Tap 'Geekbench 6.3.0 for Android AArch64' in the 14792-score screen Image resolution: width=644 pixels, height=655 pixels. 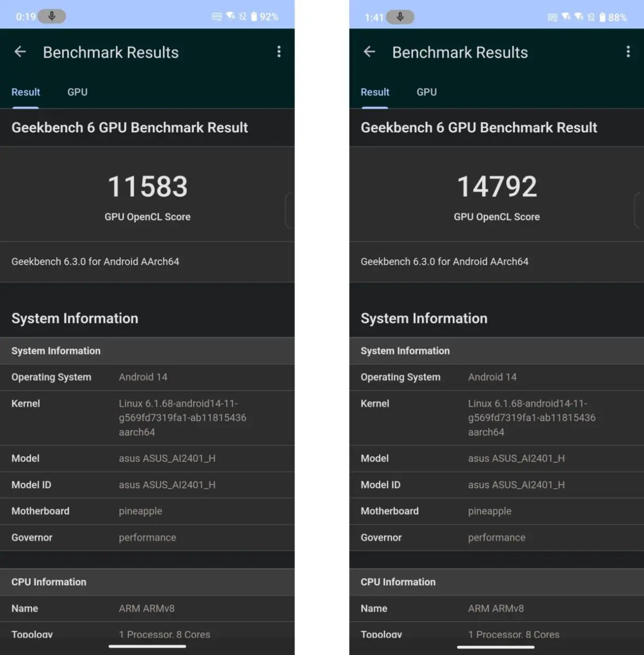coord(445,261)
